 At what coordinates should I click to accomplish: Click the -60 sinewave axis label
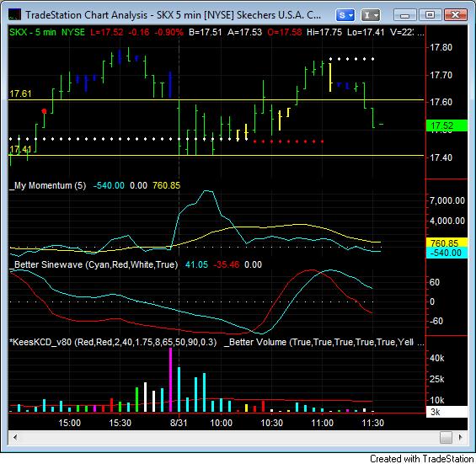[x=436, y=321]
